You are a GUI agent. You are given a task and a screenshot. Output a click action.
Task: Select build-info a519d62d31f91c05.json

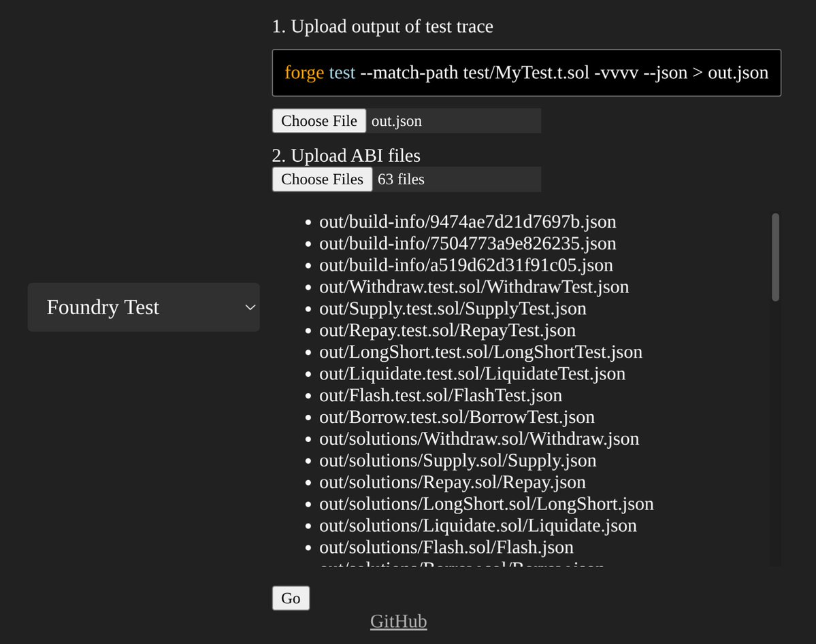tap(466, 265)
